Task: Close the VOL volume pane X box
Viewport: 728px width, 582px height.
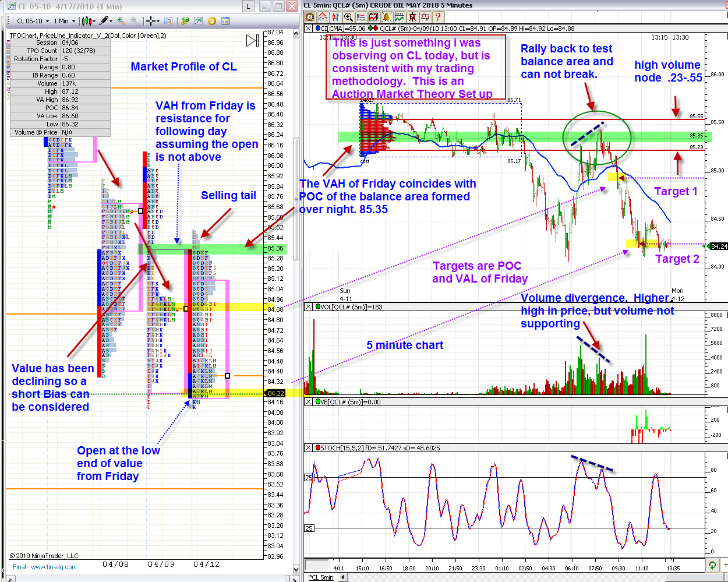Action: 308,307
